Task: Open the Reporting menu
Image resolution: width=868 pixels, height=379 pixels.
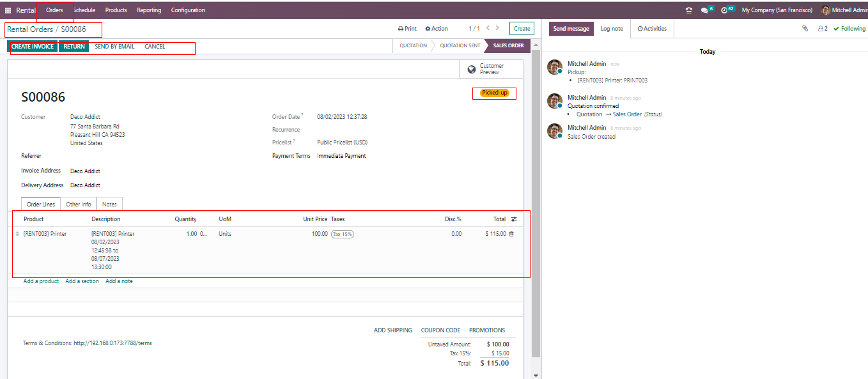Action: [149, 10]
